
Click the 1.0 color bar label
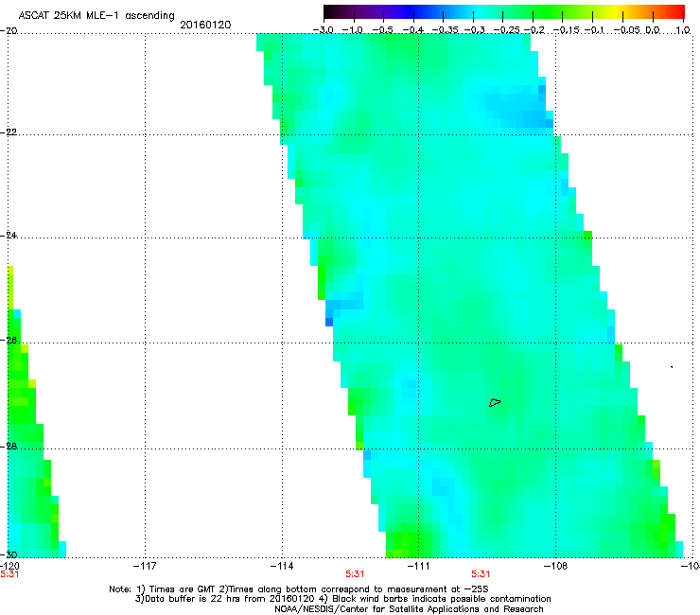tap(683, 30)
